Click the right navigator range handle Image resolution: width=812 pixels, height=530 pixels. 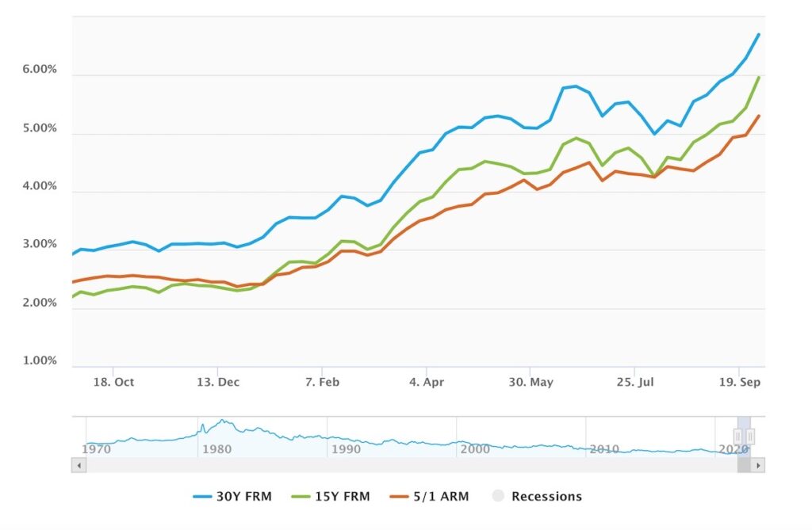click(750, 437)
